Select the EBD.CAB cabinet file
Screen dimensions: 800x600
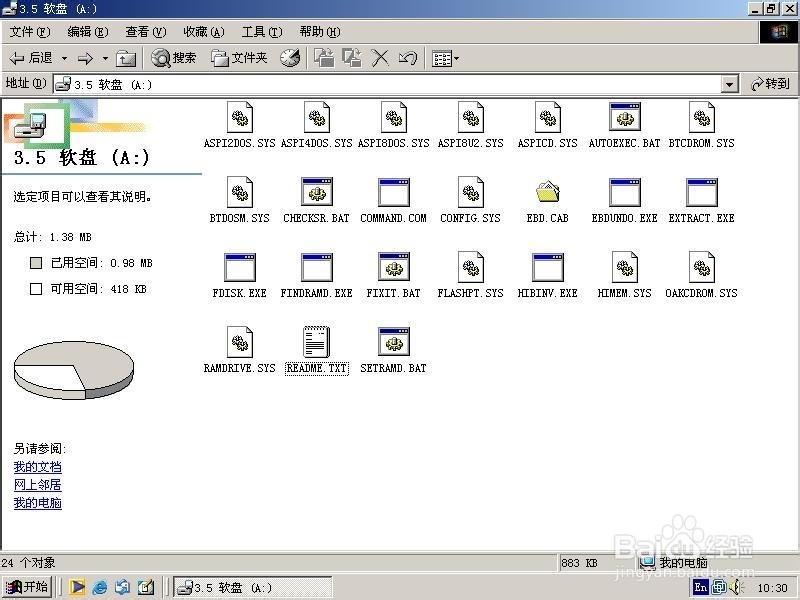(547, 192)
